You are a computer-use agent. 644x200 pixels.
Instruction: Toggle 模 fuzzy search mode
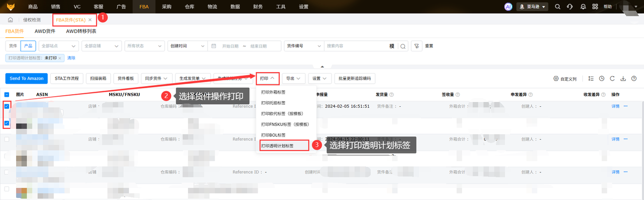coord(392,46)
